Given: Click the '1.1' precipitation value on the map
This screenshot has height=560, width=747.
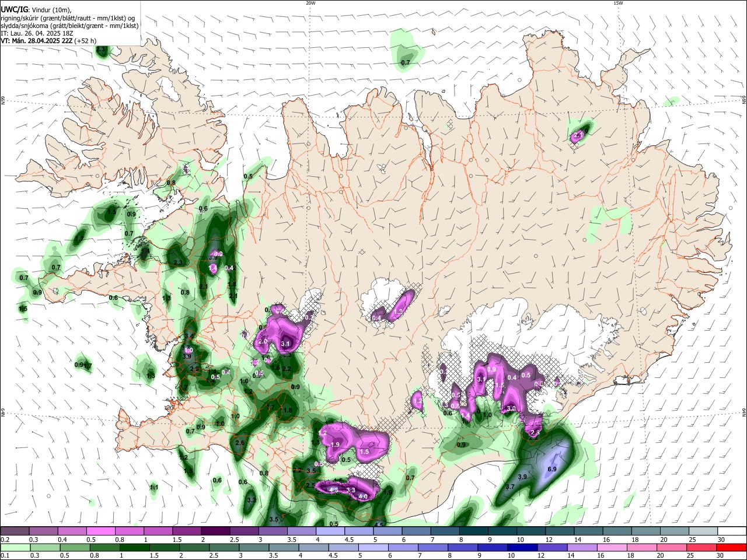Looking at the screenshot, I should click(154, 487).
